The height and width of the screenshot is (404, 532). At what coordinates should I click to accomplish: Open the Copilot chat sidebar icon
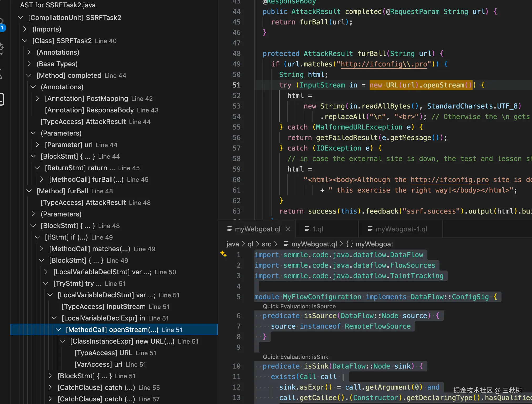pyautogui.click(x=2, y=49)
